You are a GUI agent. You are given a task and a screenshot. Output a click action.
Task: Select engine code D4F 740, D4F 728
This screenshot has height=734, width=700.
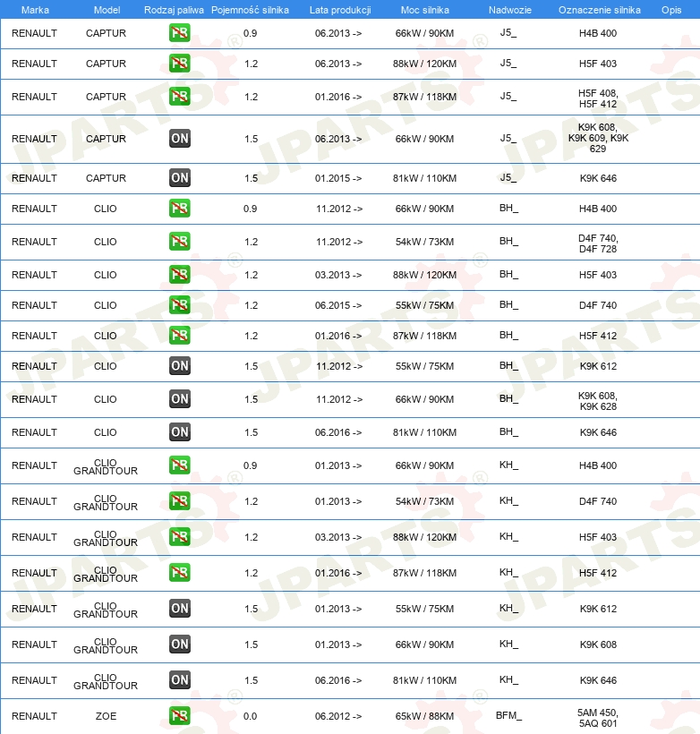tap(598, 243)
